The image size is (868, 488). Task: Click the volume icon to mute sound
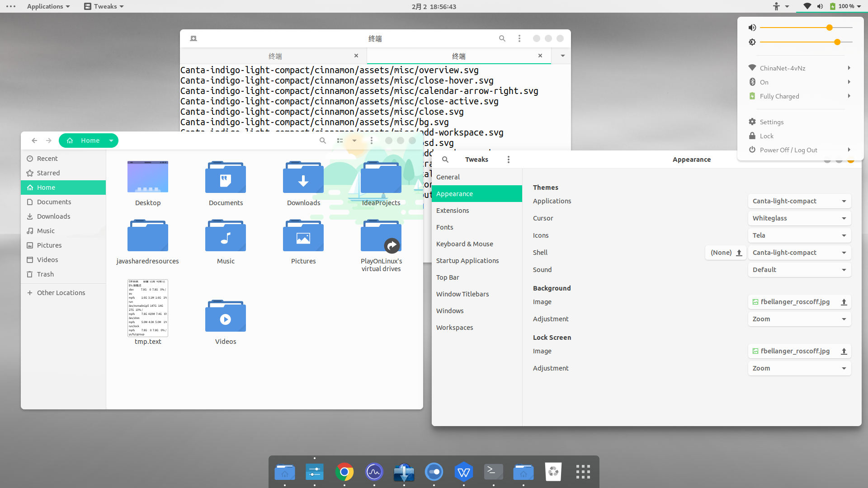[x=752, y=28]
